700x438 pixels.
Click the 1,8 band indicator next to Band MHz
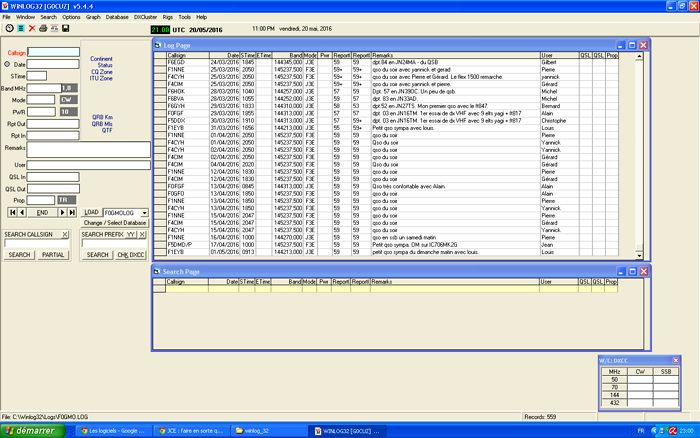(69, 88)
